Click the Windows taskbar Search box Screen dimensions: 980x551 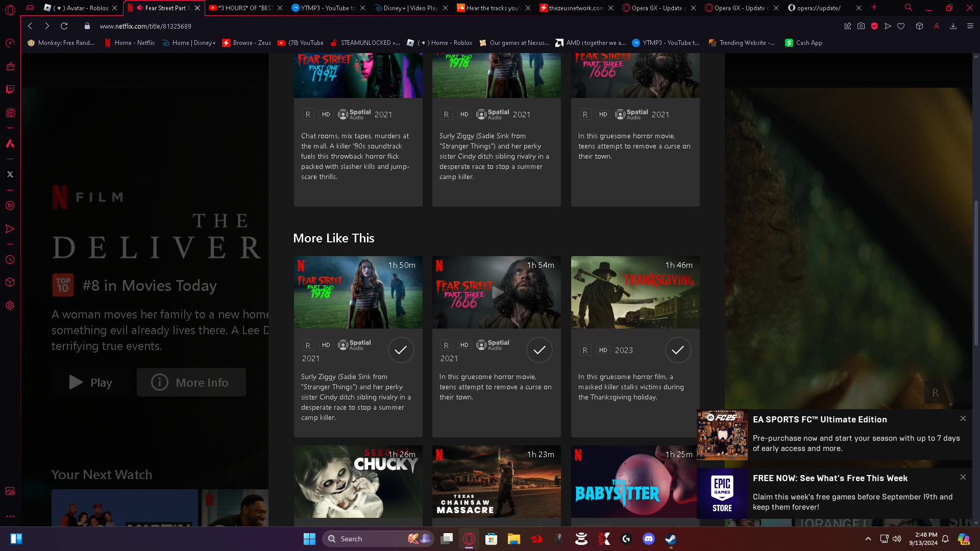[378, 539]
